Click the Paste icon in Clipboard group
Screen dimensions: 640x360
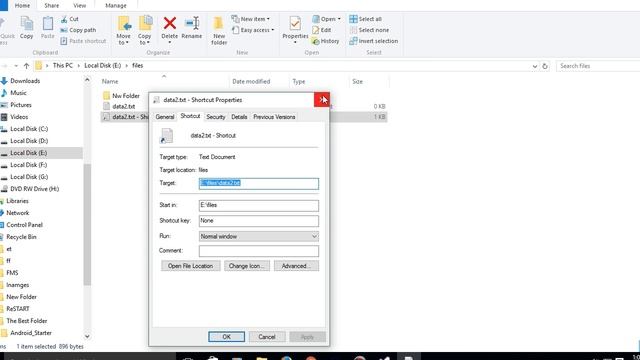click(47, 28)
